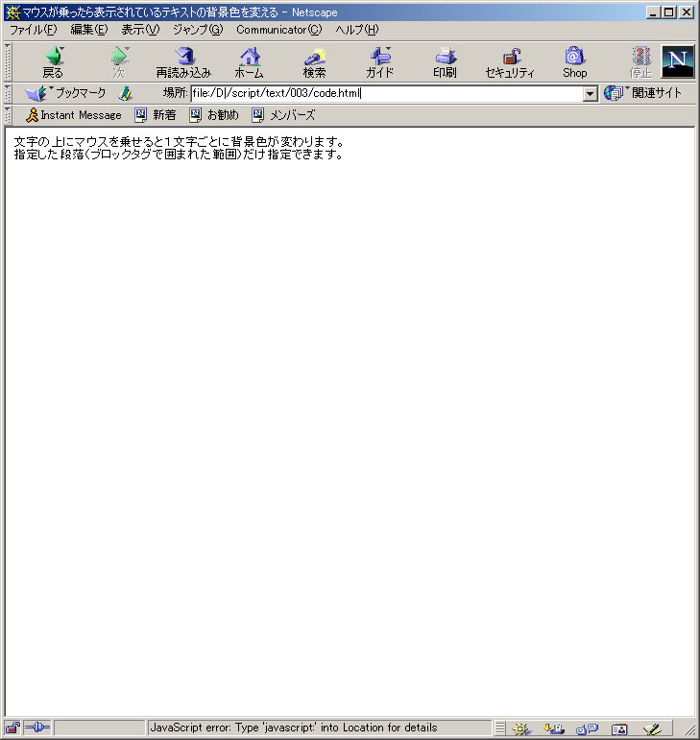This screenshot has height=740, width=700.
Task: Open the Composer component icon
Action: tap(652, 729)
